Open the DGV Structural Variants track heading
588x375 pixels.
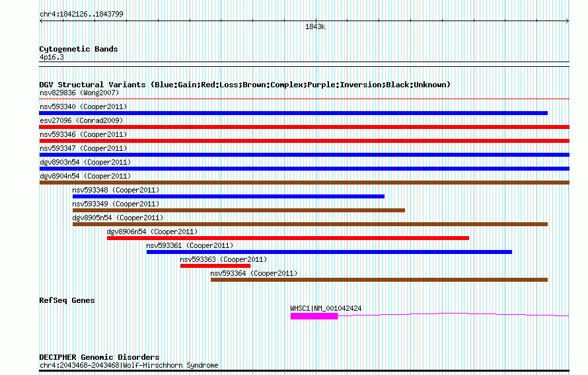pos(245,85)
